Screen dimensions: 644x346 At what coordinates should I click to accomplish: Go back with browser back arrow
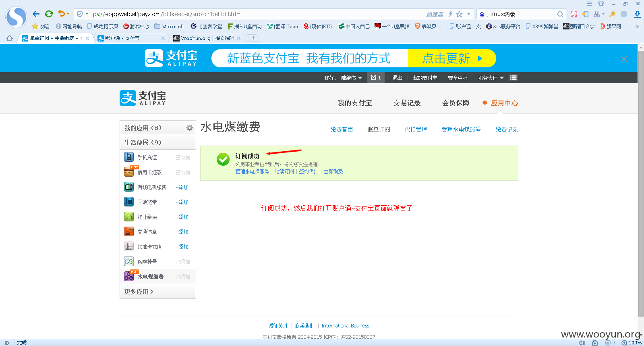pyautogui.click(x=36, y=14)
